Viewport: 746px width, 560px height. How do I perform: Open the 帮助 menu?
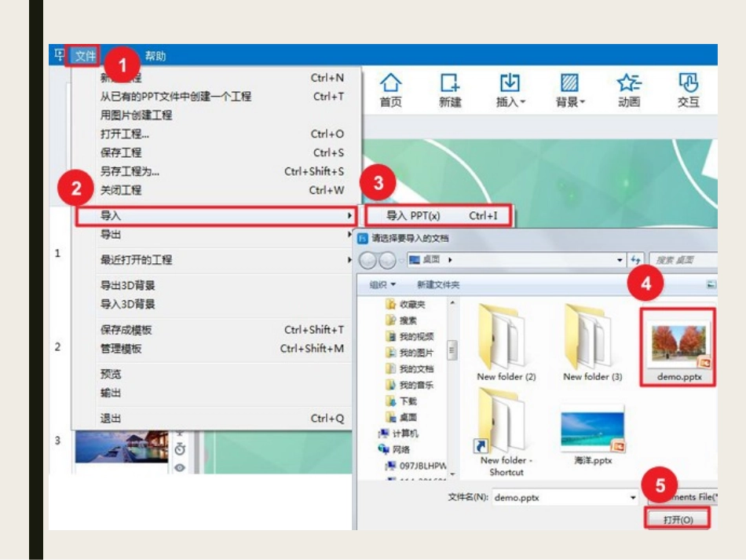pyautogui.click(x=155, y=56)
